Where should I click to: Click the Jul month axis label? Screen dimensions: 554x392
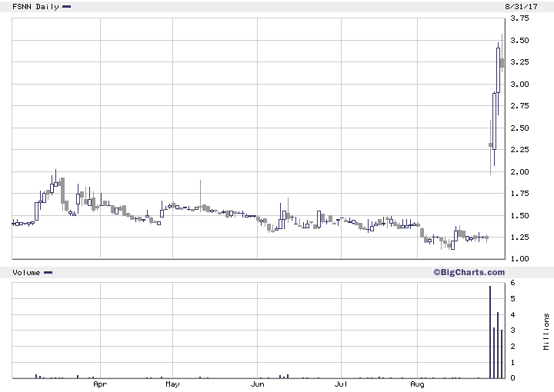[x=341, y=384]
